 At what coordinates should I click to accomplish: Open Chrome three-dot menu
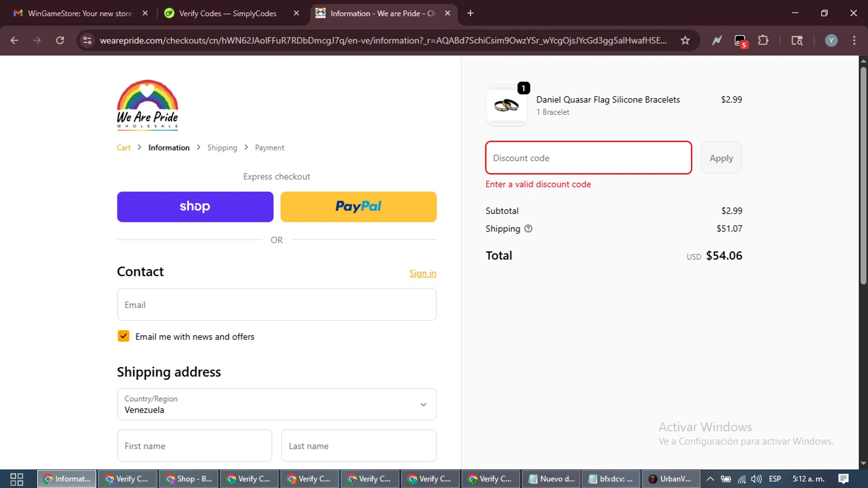pyautogui.click(x=854, y=41)
